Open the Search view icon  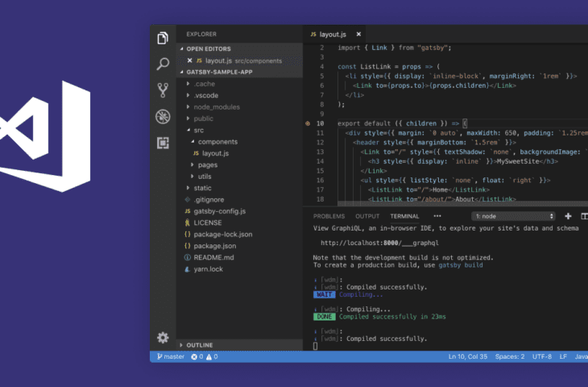pos(163,64)
